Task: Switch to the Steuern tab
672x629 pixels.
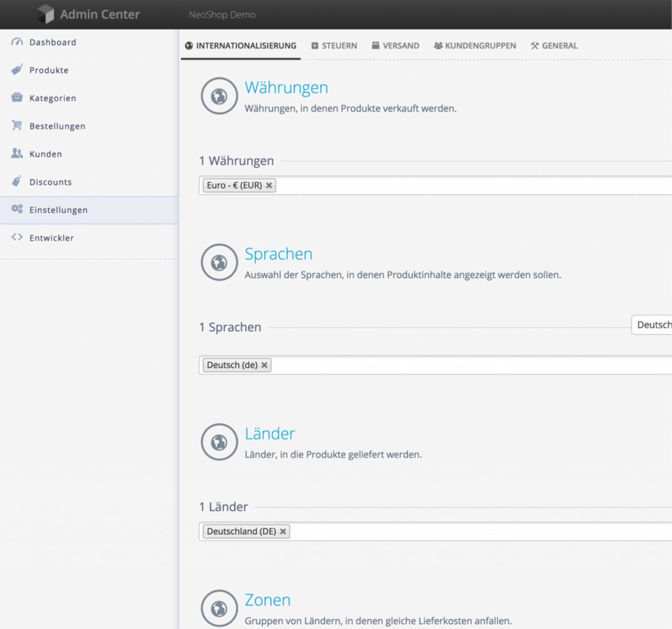Action: (x=334, y=46)
